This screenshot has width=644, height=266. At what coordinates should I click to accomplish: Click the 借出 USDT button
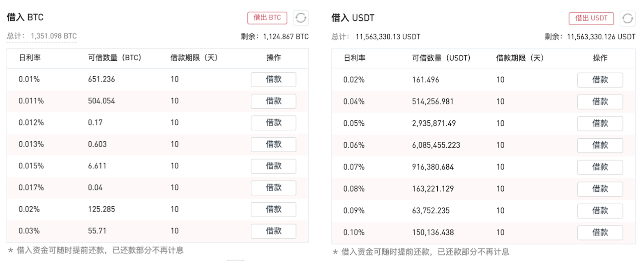[591, 18]
